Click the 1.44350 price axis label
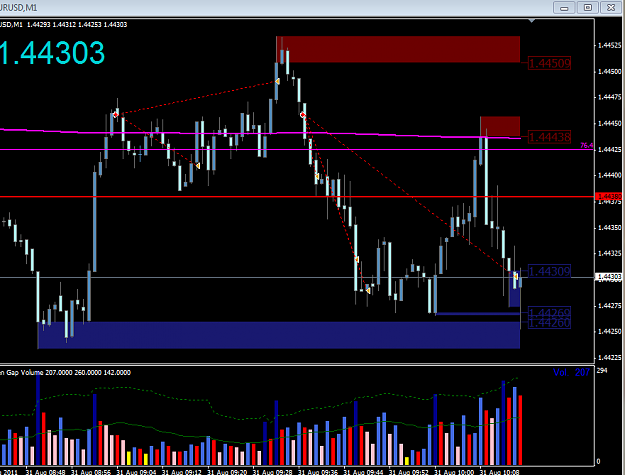Image resolution: width=625 pixels, height=475 pixels. point(609,228)
